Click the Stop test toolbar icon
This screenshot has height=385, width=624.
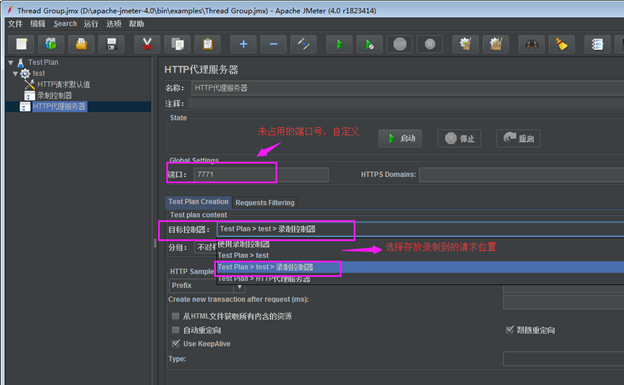(x=400, y=44)
